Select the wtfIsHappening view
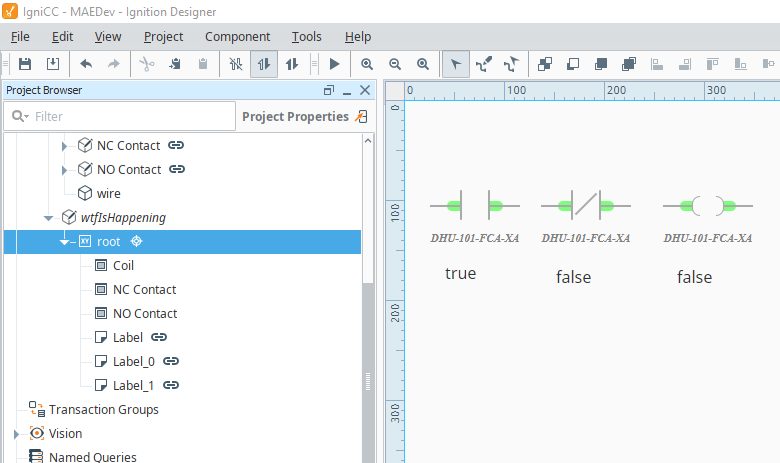 (x=123, y=217)
